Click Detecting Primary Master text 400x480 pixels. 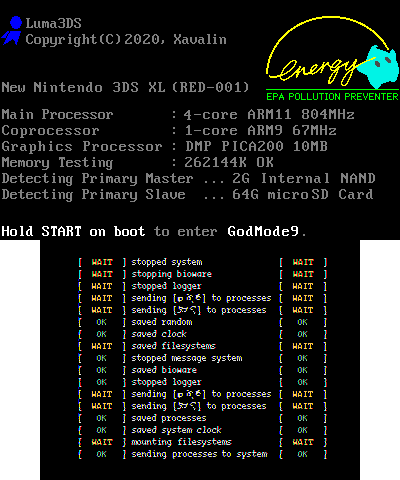click(x=97, y=178)
